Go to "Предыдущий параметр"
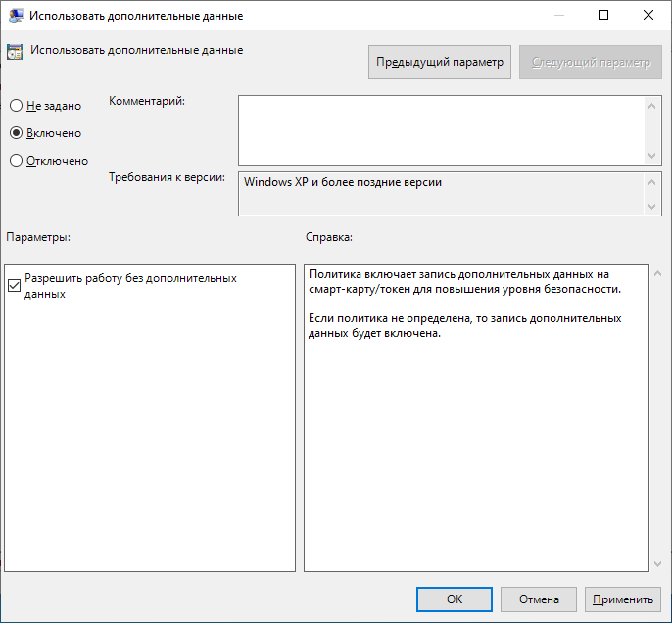 (440, 62)
